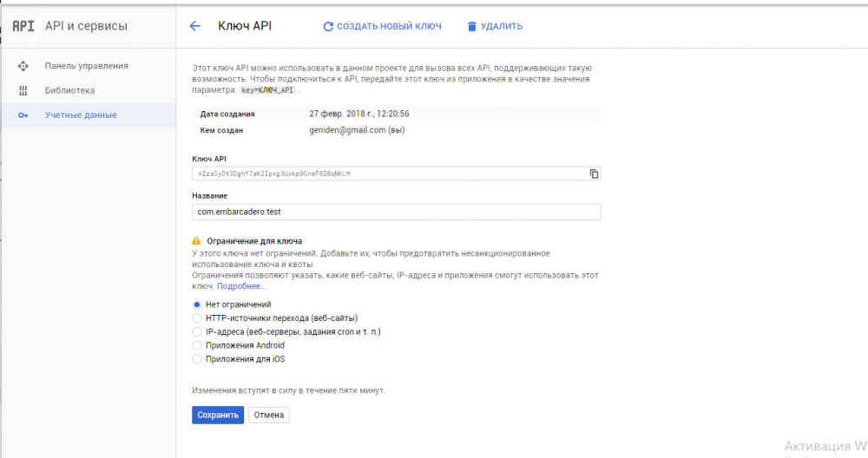Open Библиотека in sidebar
The image size is (868, 458).
click(89, 90)
